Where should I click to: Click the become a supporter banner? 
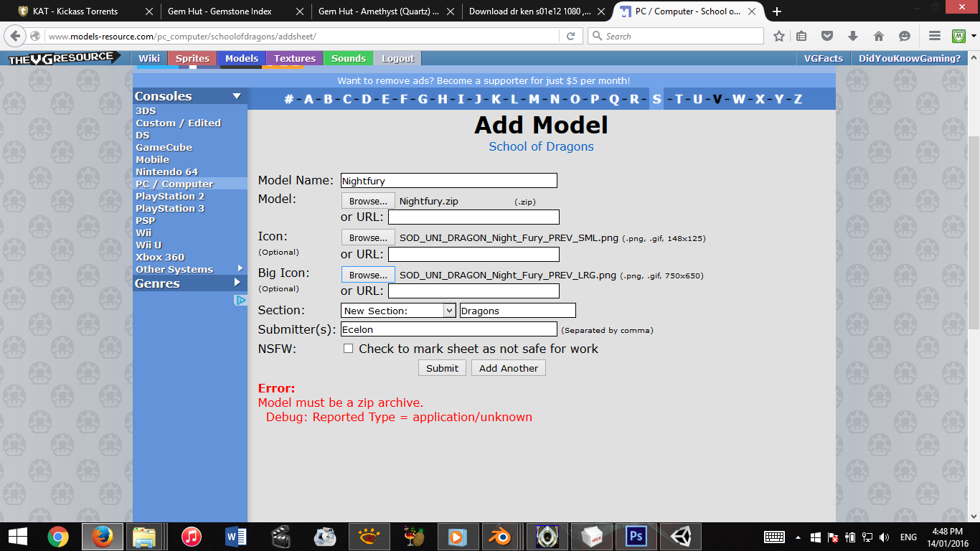pos(484,81)
